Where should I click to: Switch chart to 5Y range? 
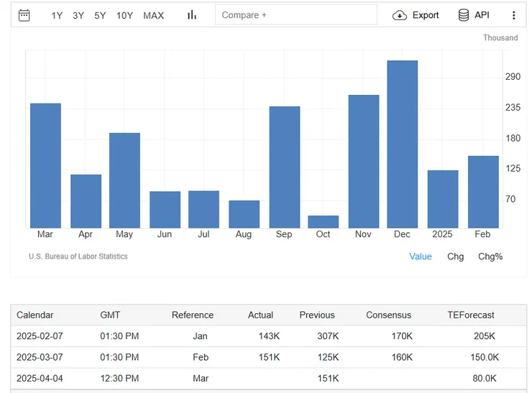click(x=100, y=15)
